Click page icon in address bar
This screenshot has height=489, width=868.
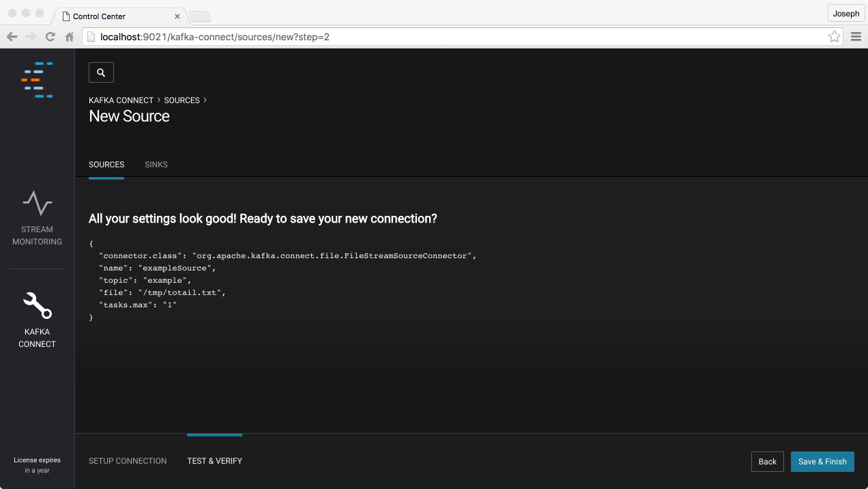[91, 37]
